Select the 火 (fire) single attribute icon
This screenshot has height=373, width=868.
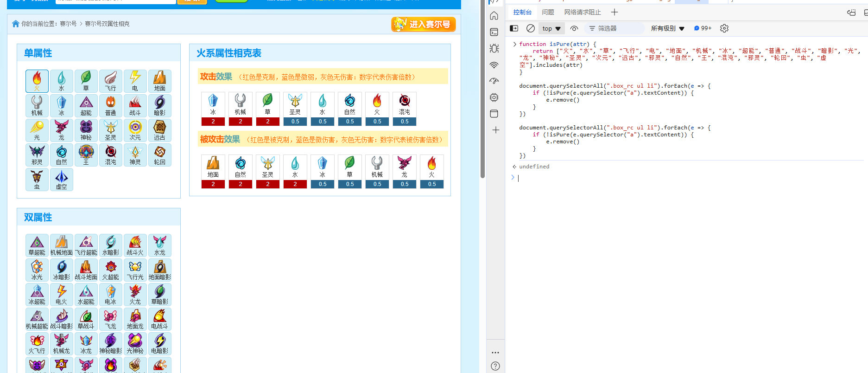(37, 81)
